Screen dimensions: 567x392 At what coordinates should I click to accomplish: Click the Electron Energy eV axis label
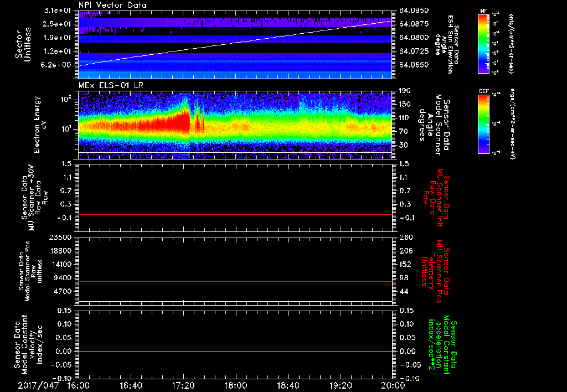click(40, 125)
